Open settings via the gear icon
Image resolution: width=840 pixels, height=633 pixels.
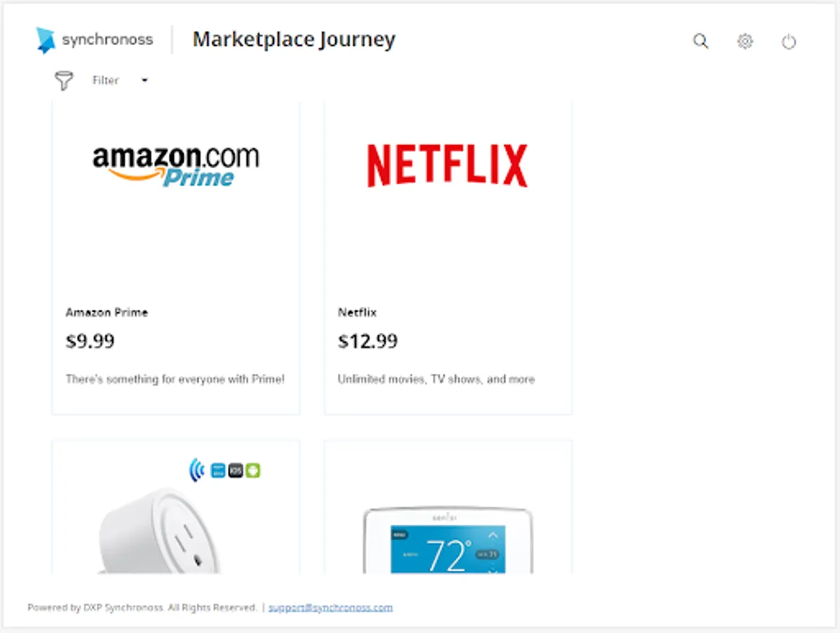(x=744, y=41)
